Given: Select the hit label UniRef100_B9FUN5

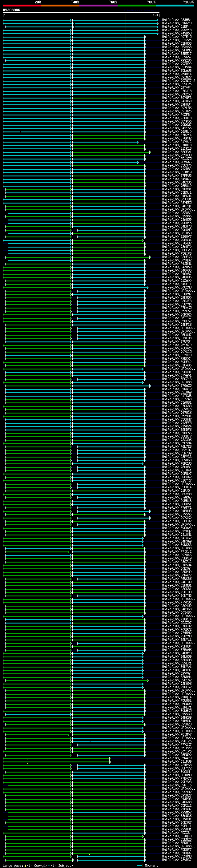Looking at the screenshot, I should pyautogui.click(x=177, y=50).
